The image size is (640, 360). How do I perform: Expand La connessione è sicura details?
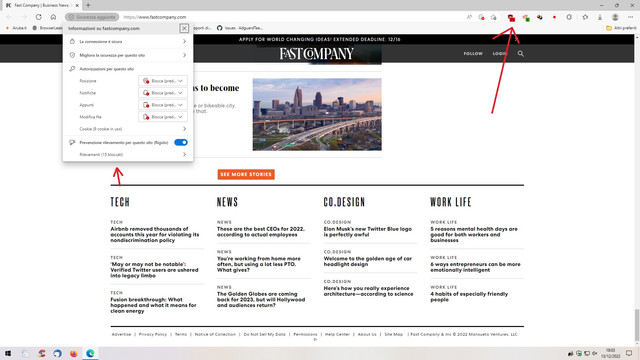pyautogui.click(x=128, y=42)
